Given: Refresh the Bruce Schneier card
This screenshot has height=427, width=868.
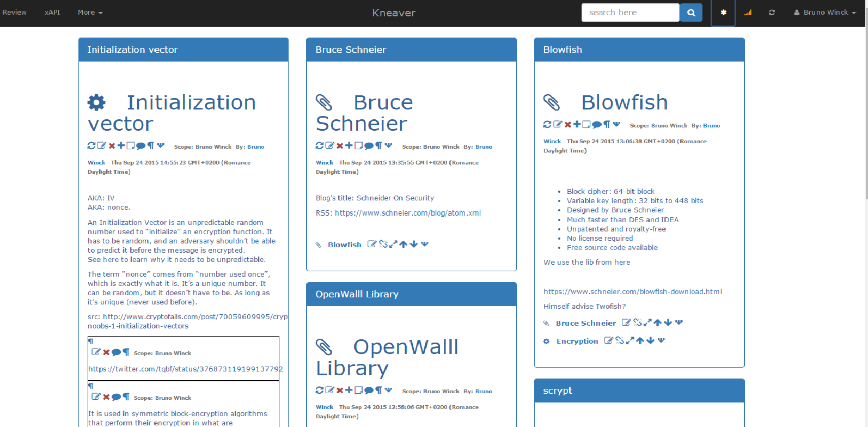Looking at the screenshot, I should tap(320, 145).
